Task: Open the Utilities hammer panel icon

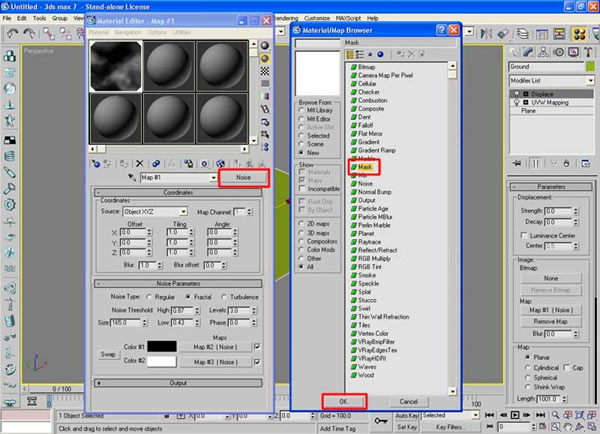Action: pyautogui.click(x=588, y=52)
